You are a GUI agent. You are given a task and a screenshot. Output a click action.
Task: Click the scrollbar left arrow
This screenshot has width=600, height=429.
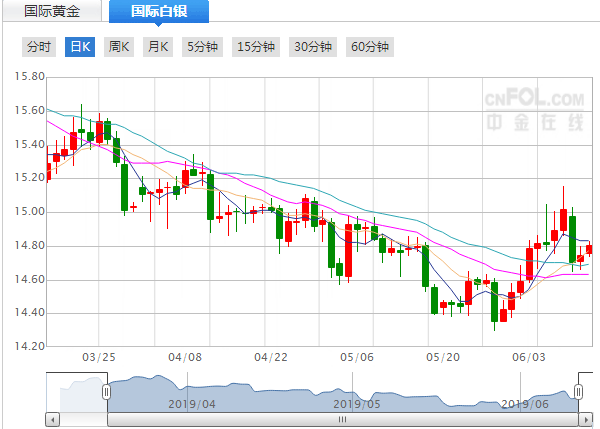pyautogui.click(x=53, y=421)
